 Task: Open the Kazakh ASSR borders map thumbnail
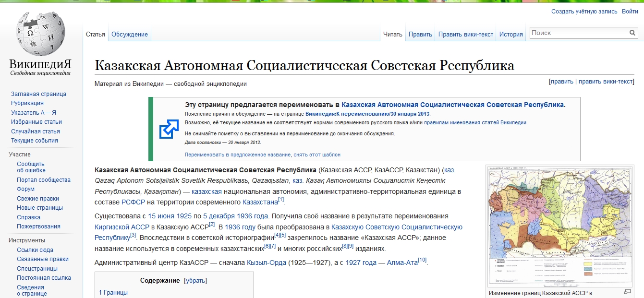tap(559, 226)
